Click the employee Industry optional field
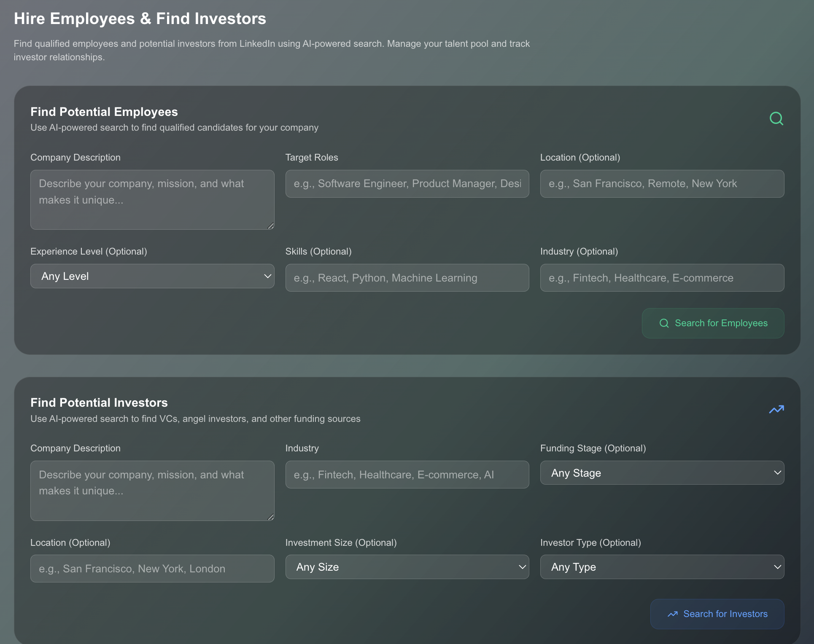 click(x=662, y=278)
